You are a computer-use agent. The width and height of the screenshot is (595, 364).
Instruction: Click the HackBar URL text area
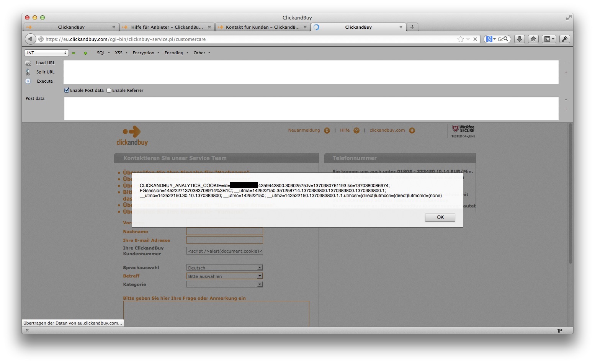311,72
